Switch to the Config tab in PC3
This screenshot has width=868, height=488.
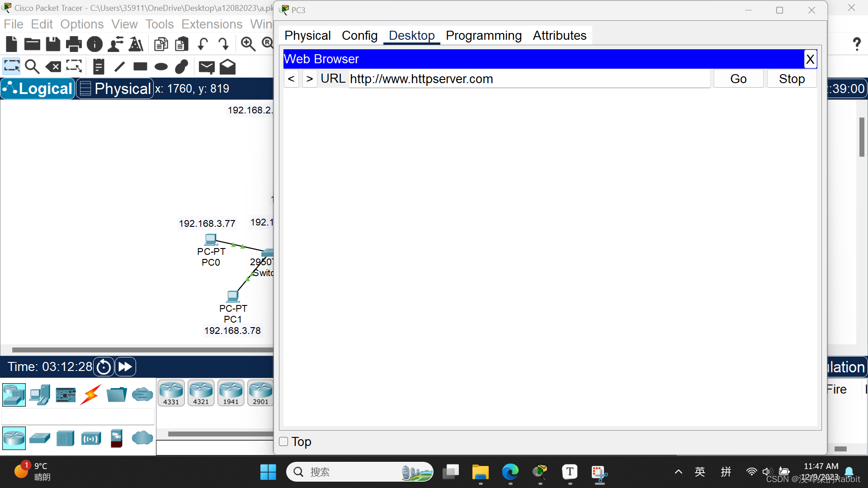click(x=359, y=35)
